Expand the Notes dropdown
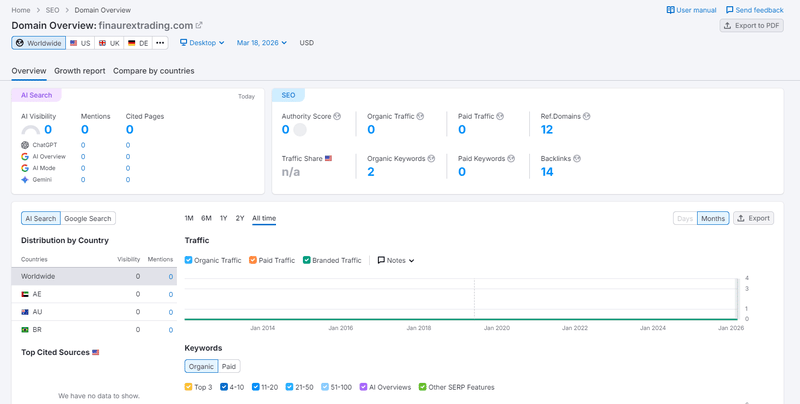Screen dimensions: 800x404 [x=395, y=260]
